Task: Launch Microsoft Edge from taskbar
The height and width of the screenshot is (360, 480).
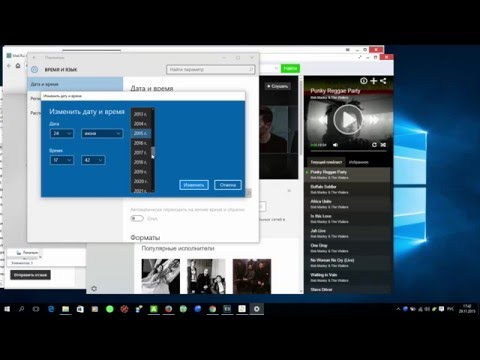Action: pos(51,309)
